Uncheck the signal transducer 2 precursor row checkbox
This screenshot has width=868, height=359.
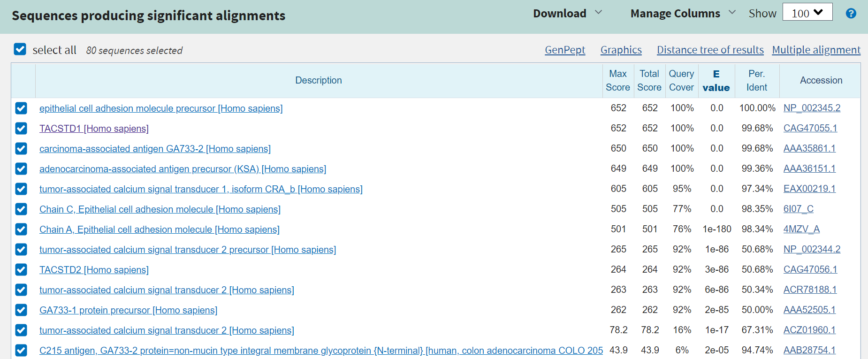[21, 250]
